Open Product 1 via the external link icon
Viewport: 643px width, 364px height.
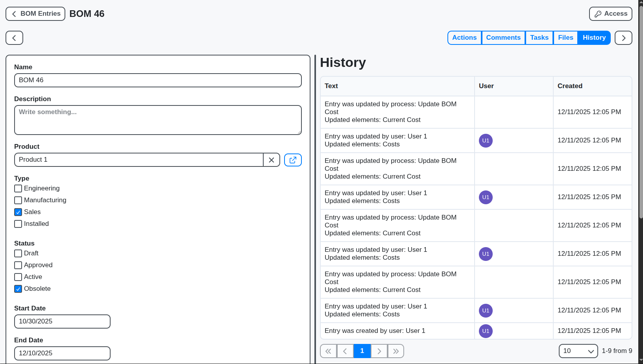293,160
